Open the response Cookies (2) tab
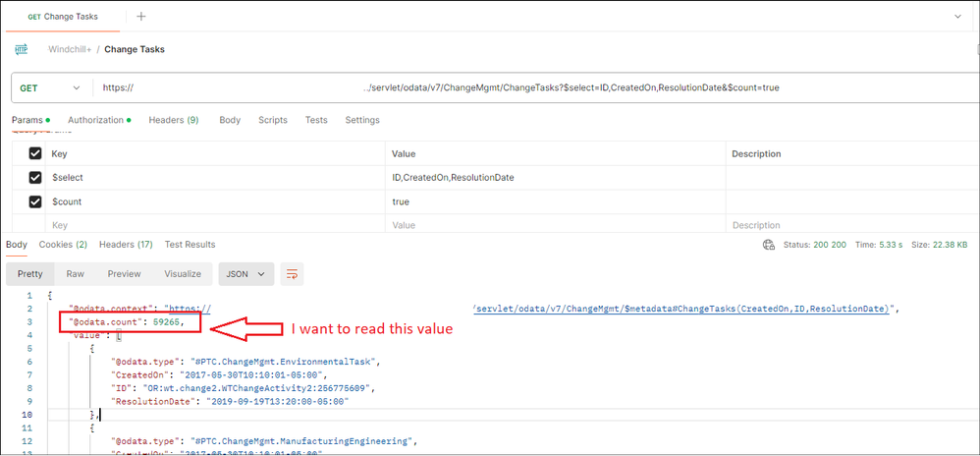The image size is (980, 456). point(63,245)
